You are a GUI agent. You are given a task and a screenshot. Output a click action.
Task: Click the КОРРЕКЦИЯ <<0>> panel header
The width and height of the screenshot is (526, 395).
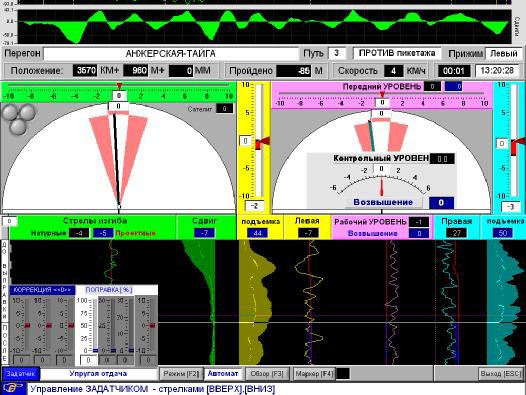(x=42, y=290)
